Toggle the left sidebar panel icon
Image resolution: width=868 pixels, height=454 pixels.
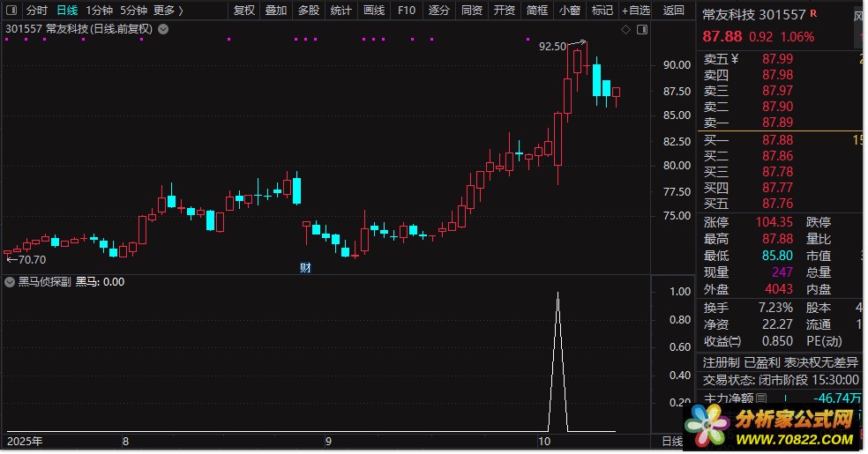pos(11,10)
